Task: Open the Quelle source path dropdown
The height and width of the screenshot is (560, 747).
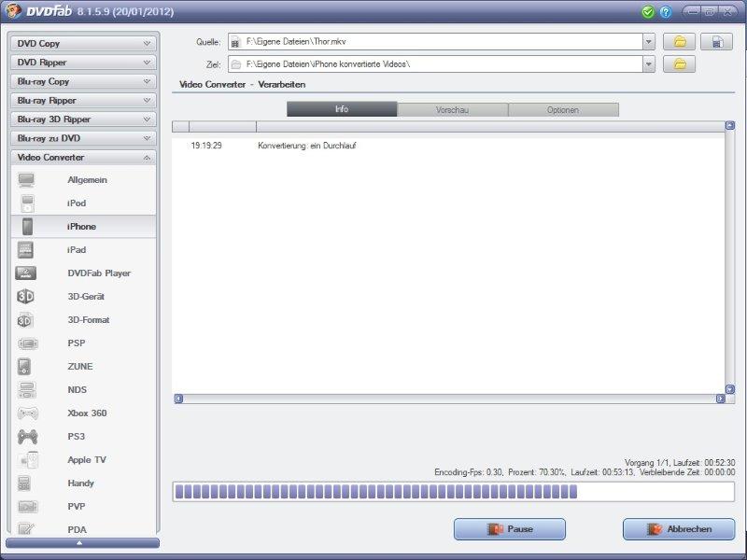Action: tap(649, 42)
